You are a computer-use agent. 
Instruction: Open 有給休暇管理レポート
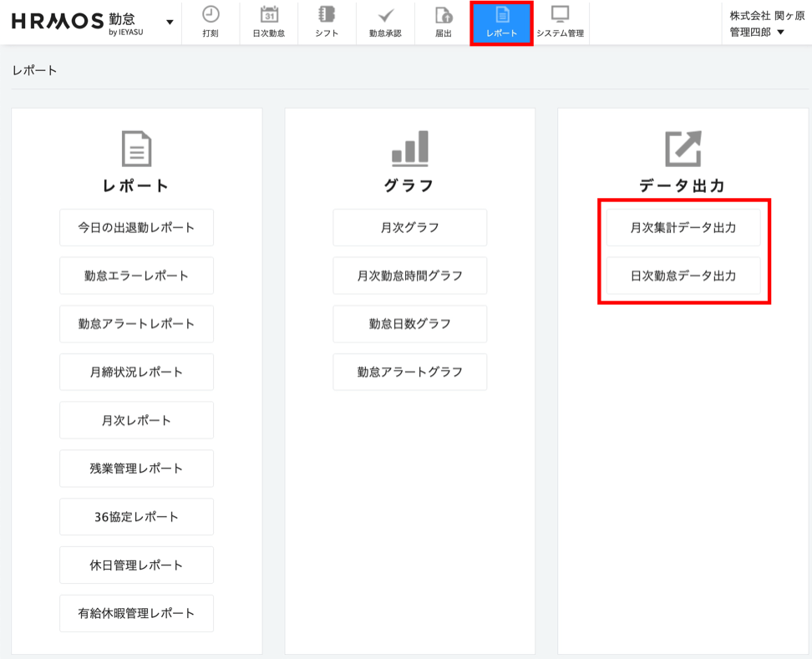point(136,613)
